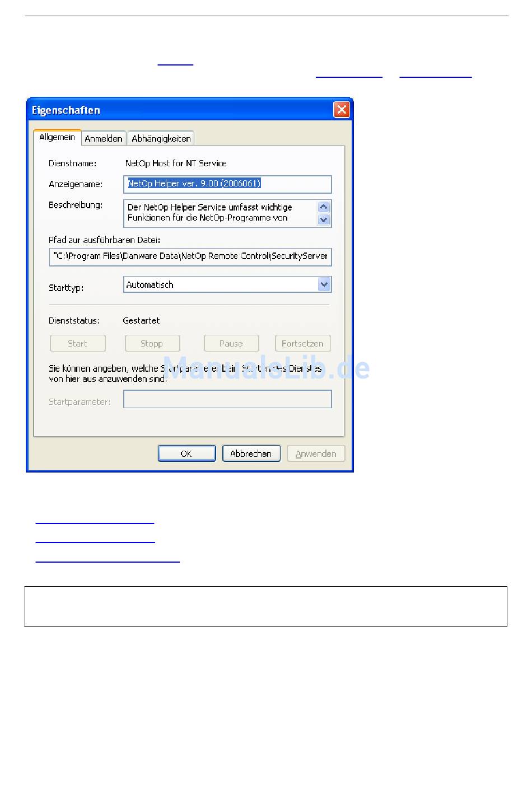
Task: Open the Anmelden tab
Action: [x=104, y=139]
